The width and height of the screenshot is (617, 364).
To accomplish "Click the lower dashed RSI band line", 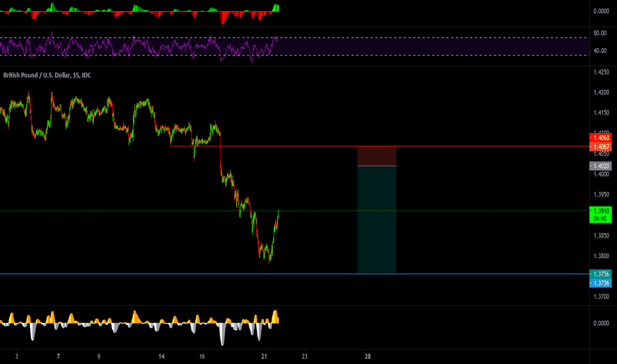I will tap(295, 55).
